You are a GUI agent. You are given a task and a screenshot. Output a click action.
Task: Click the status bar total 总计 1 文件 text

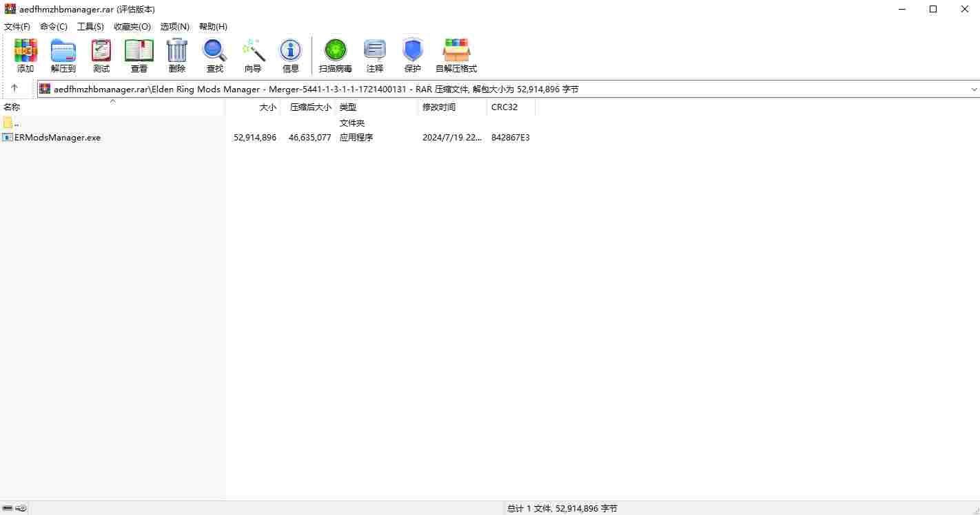coord(562,508)
